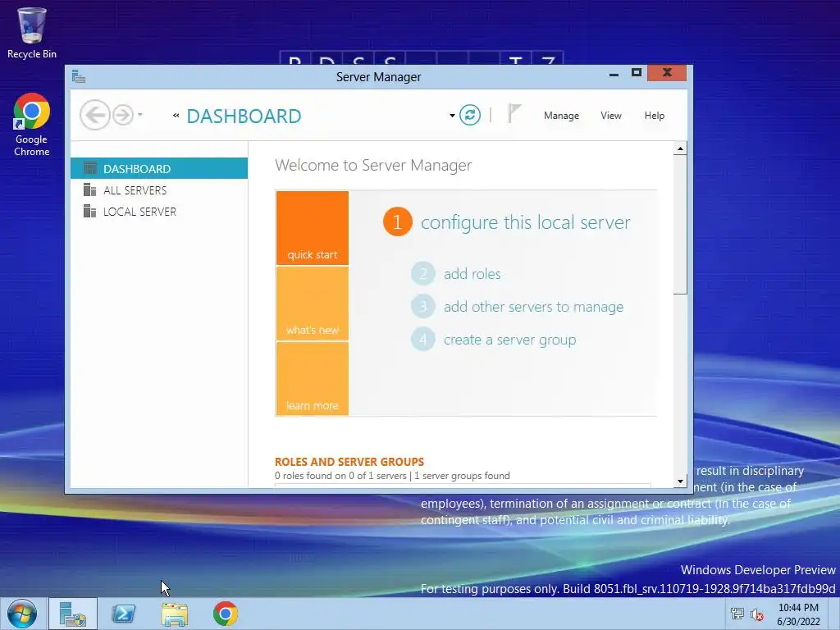Click the ROLES AND SERVER GROUPS heading
This screenshot has width=840, height=630.
click(x=349, y=462)
